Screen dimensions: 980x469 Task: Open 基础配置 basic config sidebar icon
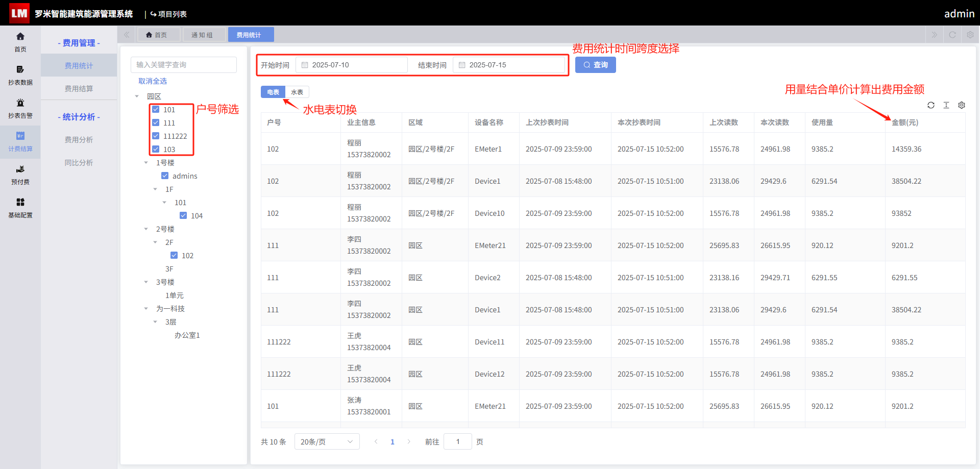(20, 208)
